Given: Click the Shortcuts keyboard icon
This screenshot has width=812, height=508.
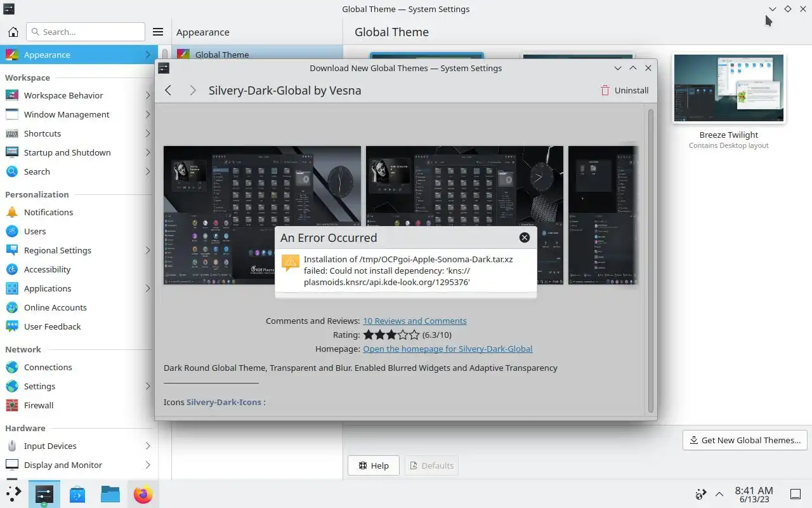Looking at the screenshot, I should coord(12,133).
